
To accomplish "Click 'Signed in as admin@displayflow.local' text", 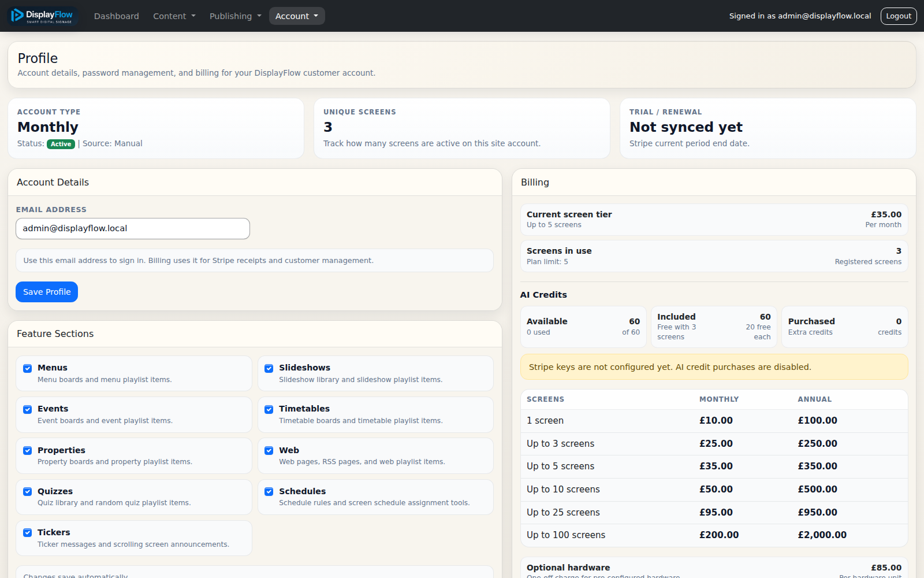I will tap(800, 16).
